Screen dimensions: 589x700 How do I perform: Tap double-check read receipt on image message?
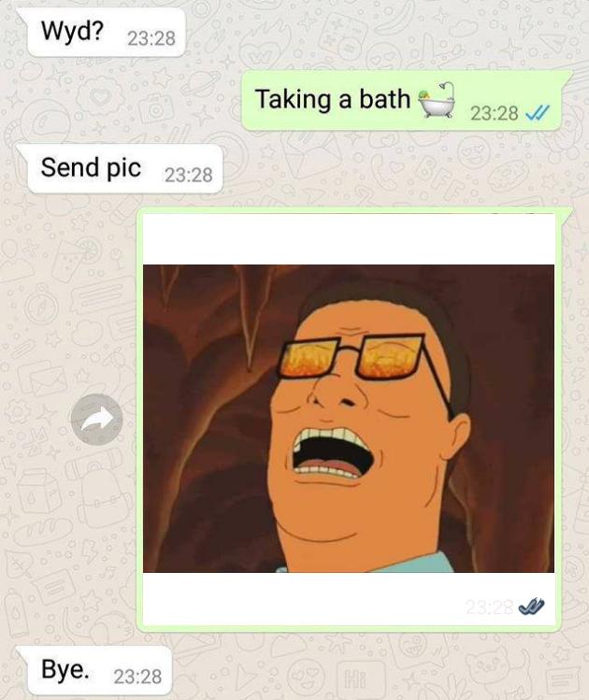tap(531, 607)
